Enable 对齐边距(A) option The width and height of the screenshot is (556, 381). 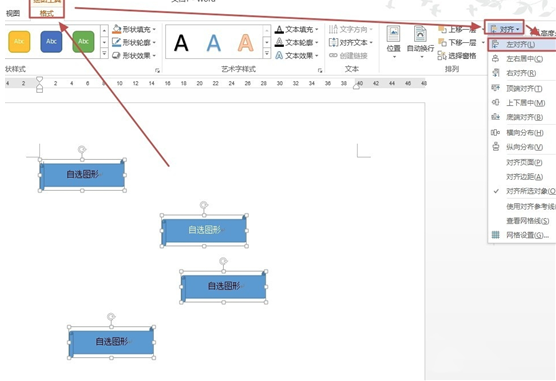pyautogui.click(x=522, y=177)
